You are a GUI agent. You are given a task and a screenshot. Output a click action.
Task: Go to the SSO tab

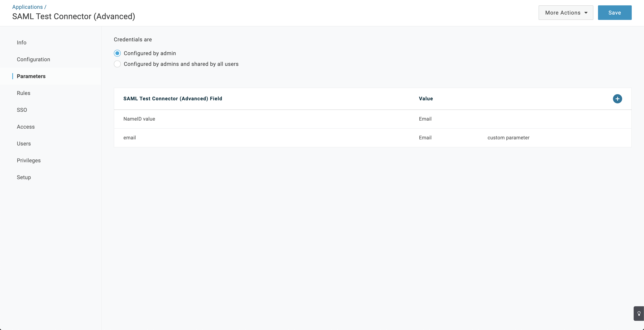22,110
